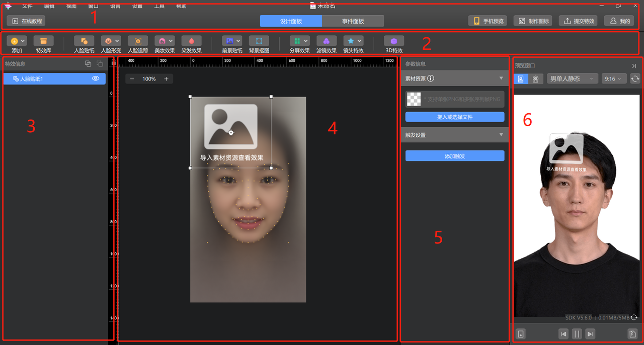The image size is (644, 345).
Task: Click the 拖入或选择文件 button
Action: (x=454, y=117)
